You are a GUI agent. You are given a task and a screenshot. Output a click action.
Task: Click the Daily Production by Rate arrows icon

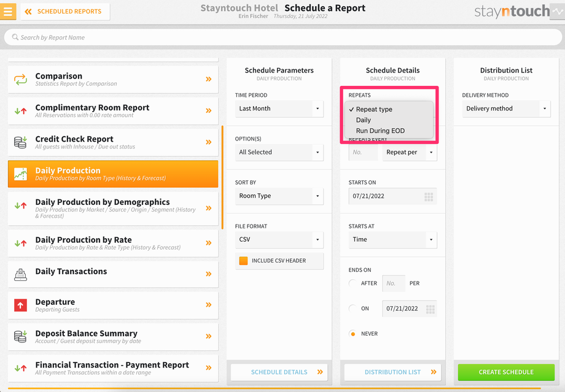20,244
